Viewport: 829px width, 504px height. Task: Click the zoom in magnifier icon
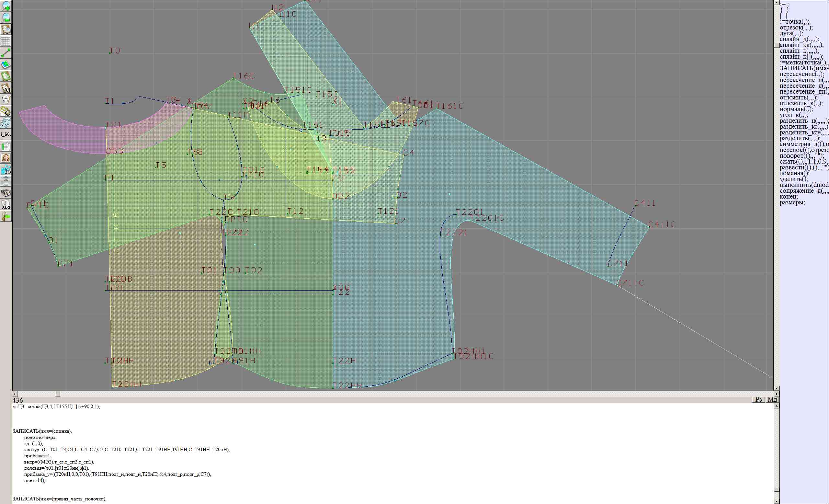click(x=6, y=6)
